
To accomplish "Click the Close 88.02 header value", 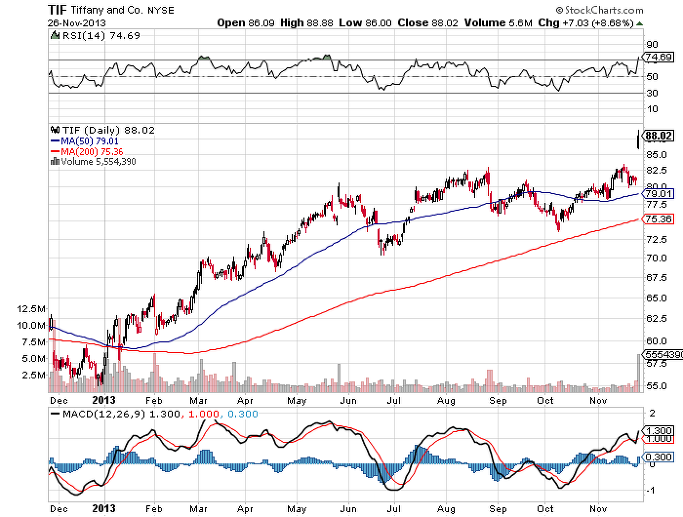I will pyautogui.click(x=428, y=23).
